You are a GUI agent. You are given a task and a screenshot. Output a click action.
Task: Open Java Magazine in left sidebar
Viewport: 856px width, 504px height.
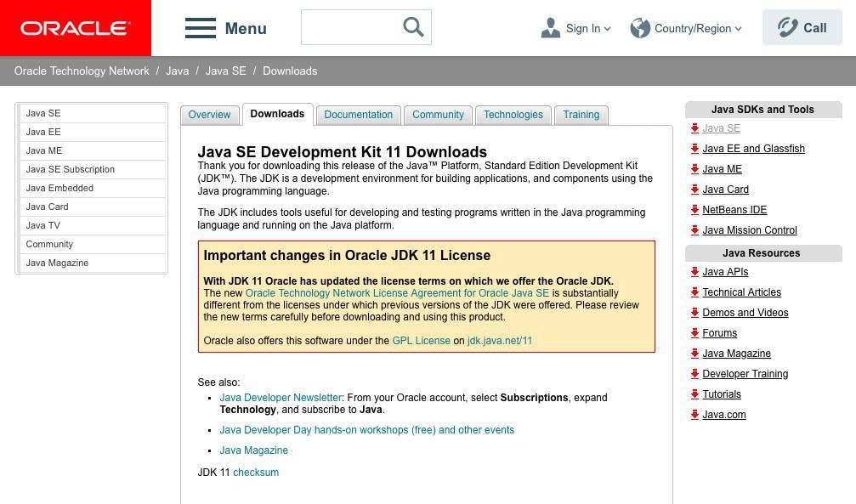click(93, 263)
